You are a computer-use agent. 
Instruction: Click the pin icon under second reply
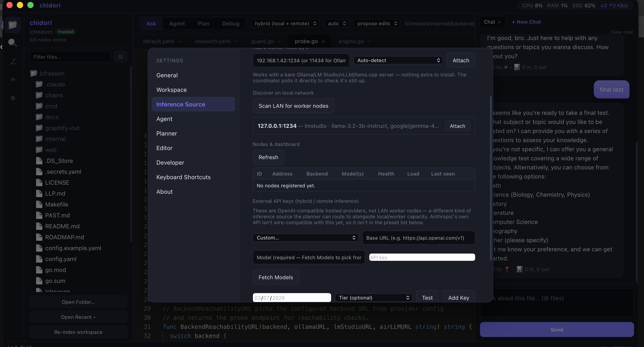click(x=507, y=269)
